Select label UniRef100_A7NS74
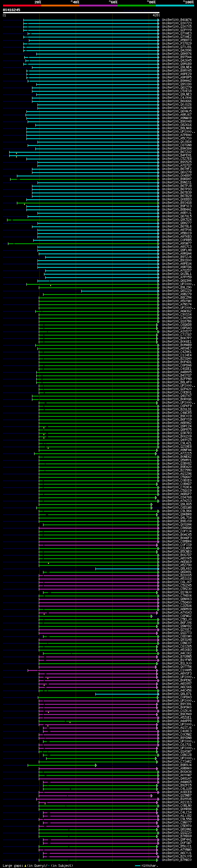 coord(177,304)
